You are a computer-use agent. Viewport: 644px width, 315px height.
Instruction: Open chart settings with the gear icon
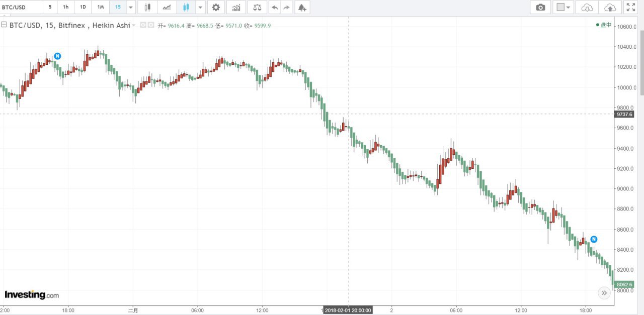[216, 8]
